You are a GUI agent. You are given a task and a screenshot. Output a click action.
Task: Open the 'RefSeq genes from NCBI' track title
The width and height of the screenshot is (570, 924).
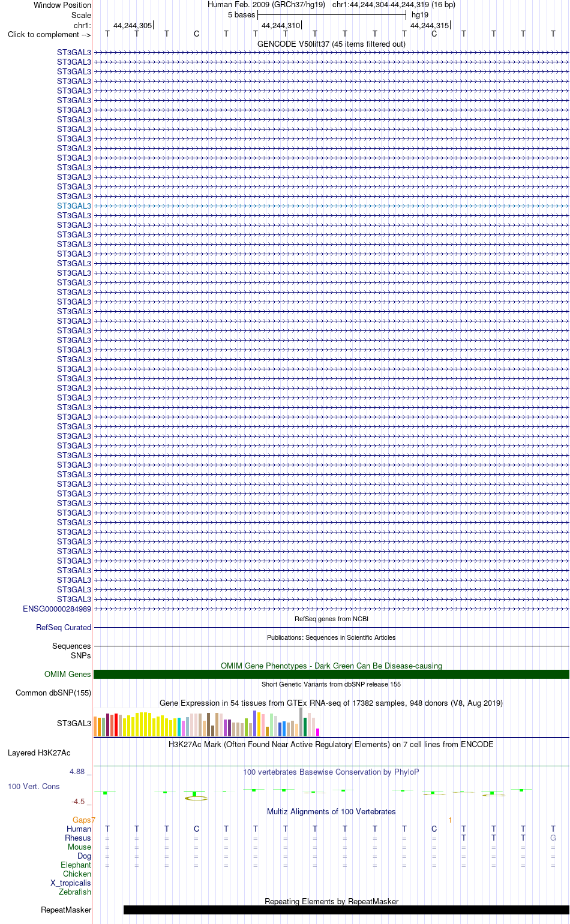[x=331, y=619]
